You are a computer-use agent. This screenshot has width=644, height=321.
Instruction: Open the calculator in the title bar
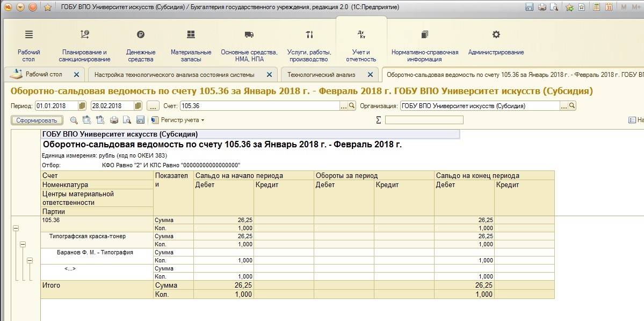(596, 7)
